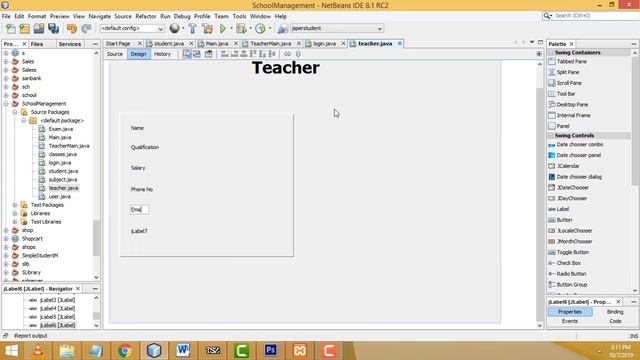The height and width of the screenshot is (360, 640).
Task: Open Binding tab in properties panel
Action: 615,312
